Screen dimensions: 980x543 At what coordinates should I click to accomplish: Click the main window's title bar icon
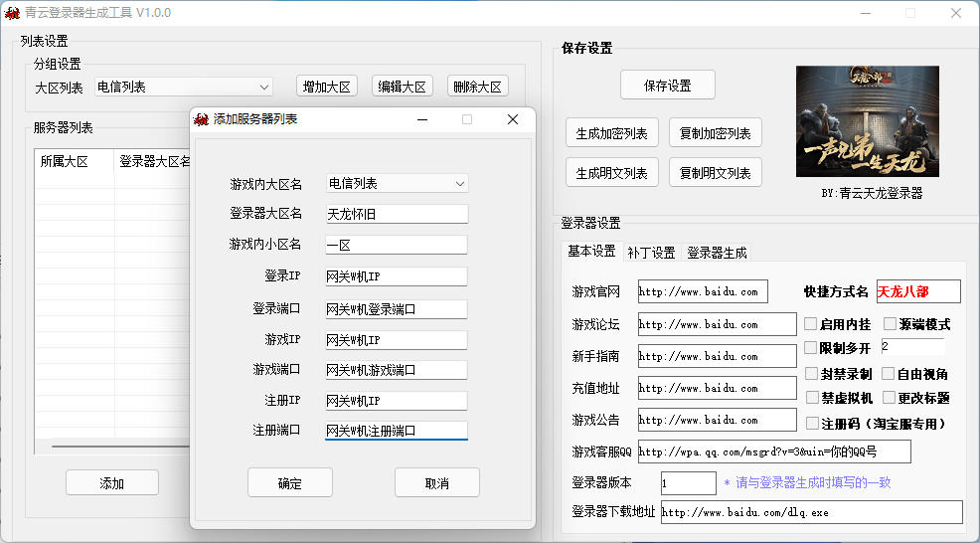12,13
